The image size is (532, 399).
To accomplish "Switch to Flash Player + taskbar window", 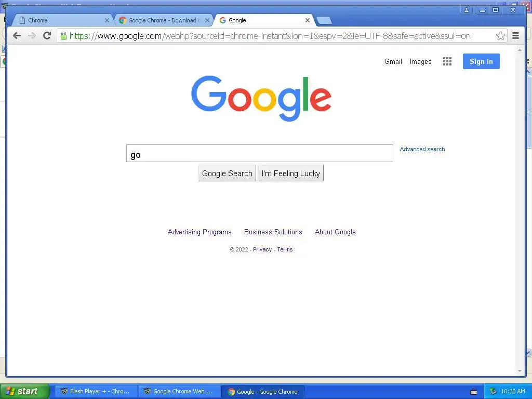I will click(96, 391).
